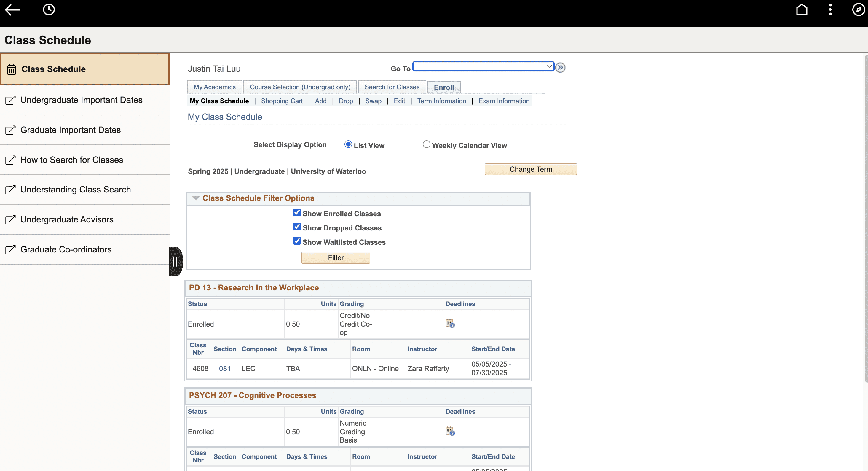The width and height of the screenshot is (868, 471).
Task: Click the Filter button
Action: pyautogui.click(x=336, y=258)
